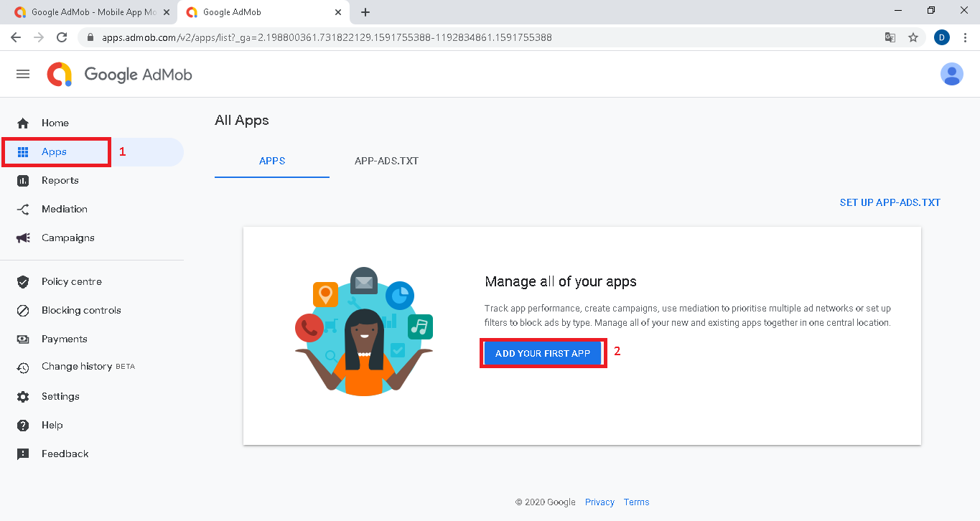The width and height of the screenshot is (980, 521).
Task: Click the Manage all of your apps heading
Action: click(561, 281)
